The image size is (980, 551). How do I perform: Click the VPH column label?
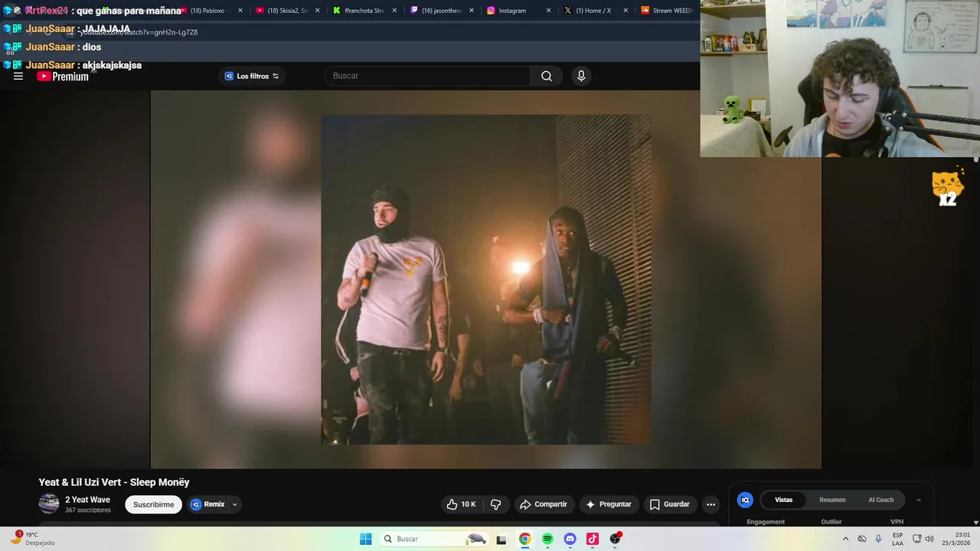click(897, 522)
